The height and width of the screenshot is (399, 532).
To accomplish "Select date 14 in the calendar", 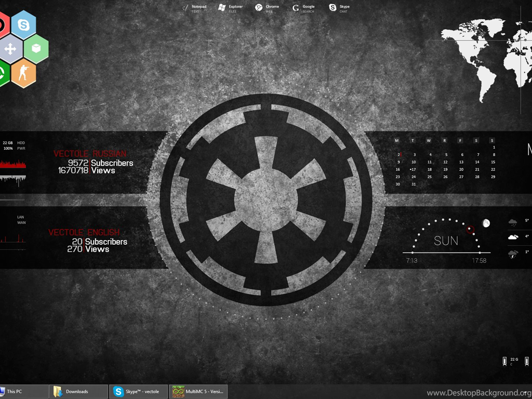I will pos(477,162).
